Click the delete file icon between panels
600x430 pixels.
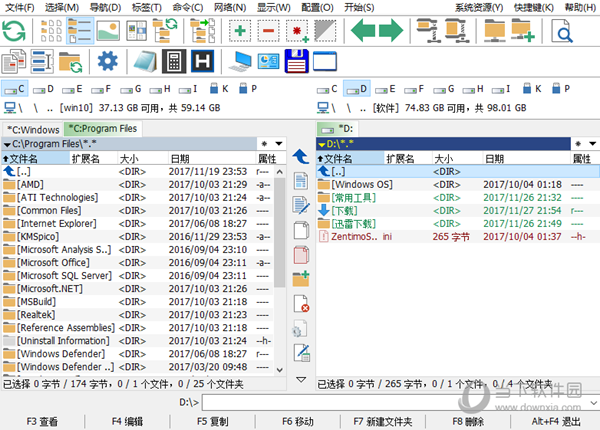click(x=301, y=303)
